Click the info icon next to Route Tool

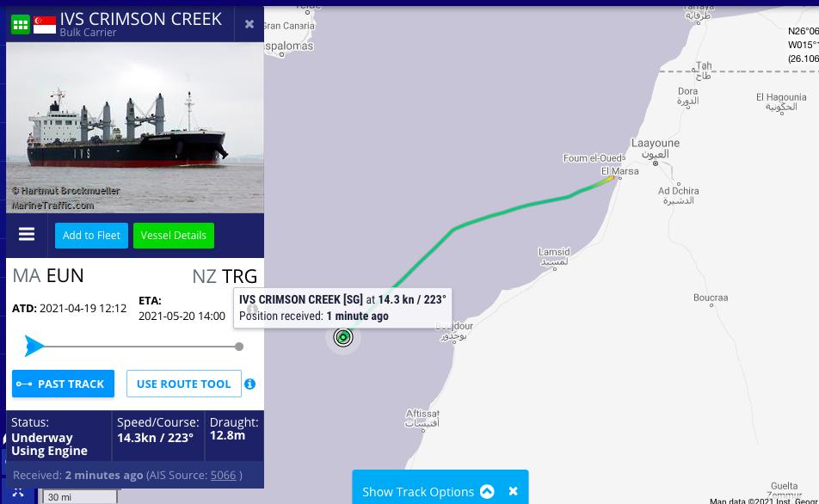pyautogui.click(x=250, y=384)
